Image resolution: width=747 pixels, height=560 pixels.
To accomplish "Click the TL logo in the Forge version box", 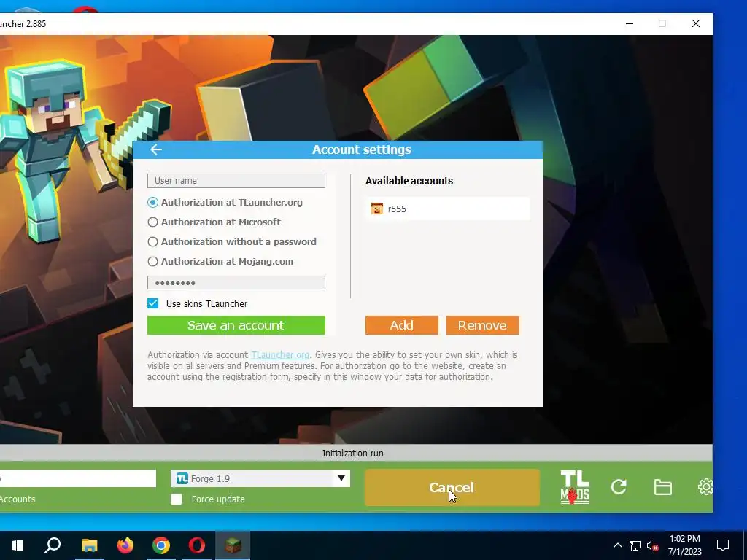I will pos(182,478).
